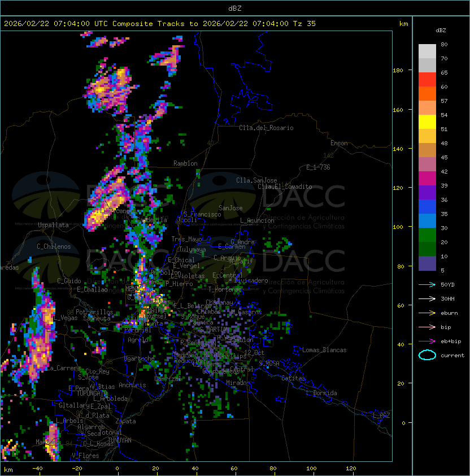Click the pink bip arrow in legend
The width and height of the screenshot is (470, 476).
[427, 327]
